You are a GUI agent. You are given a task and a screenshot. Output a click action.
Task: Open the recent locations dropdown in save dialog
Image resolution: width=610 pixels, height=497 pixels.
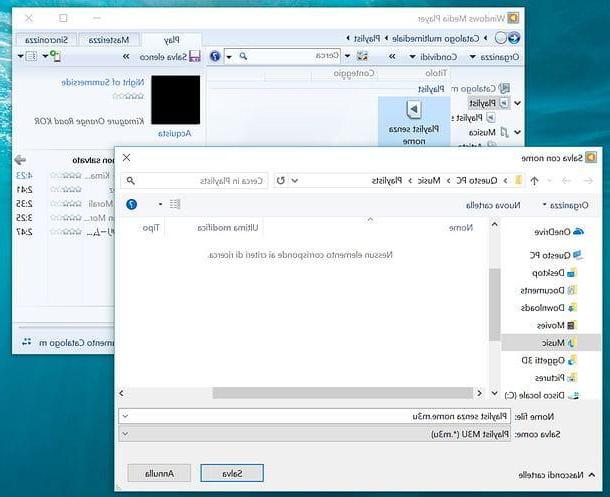coord(549,181)
